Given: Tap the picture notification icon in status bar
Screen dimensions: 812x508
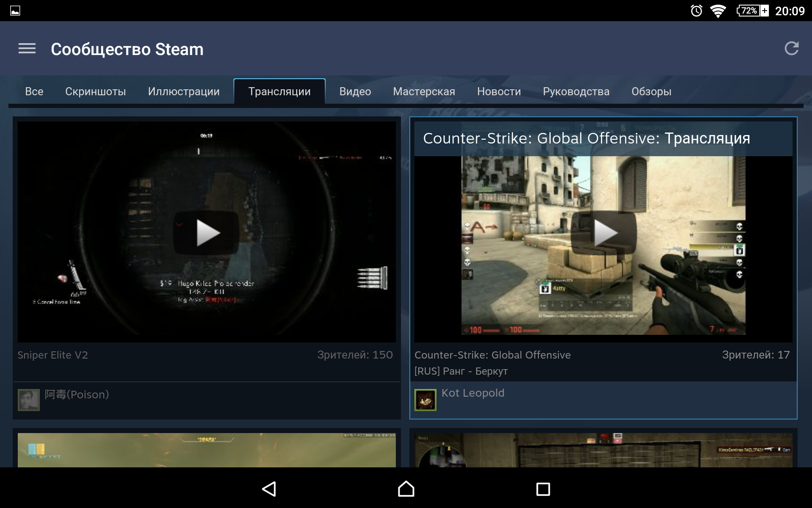Looking at the screenshot, I should coord(15,11).
